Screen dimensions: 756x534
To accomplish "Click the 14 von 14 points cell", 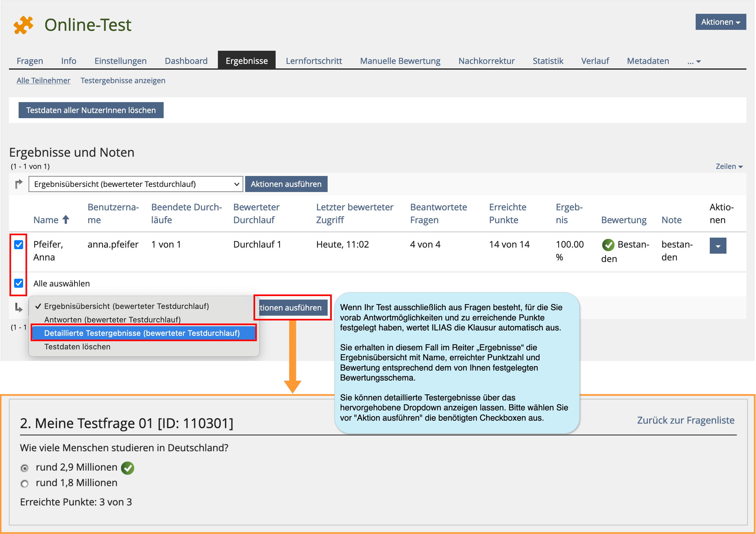I will (509, 244).
